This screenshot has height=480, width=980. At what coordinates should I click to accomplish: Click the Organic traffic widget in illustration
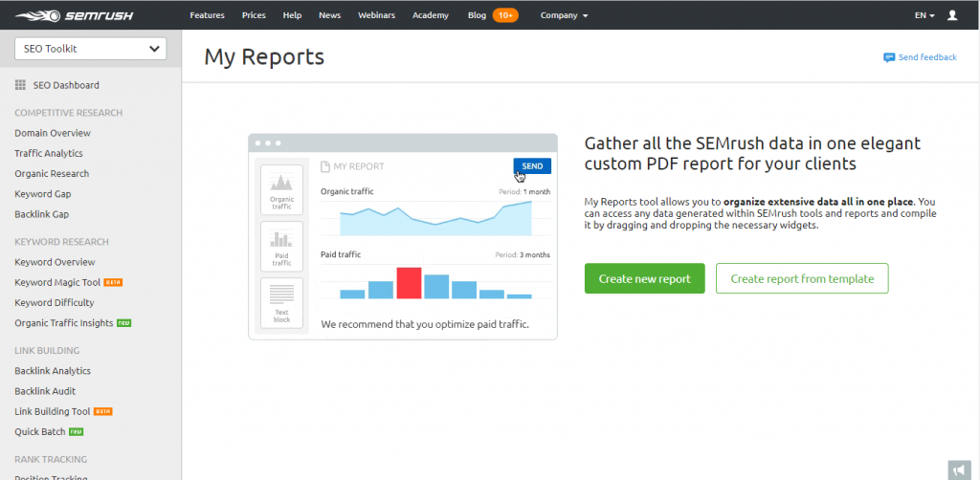point(281,189)
